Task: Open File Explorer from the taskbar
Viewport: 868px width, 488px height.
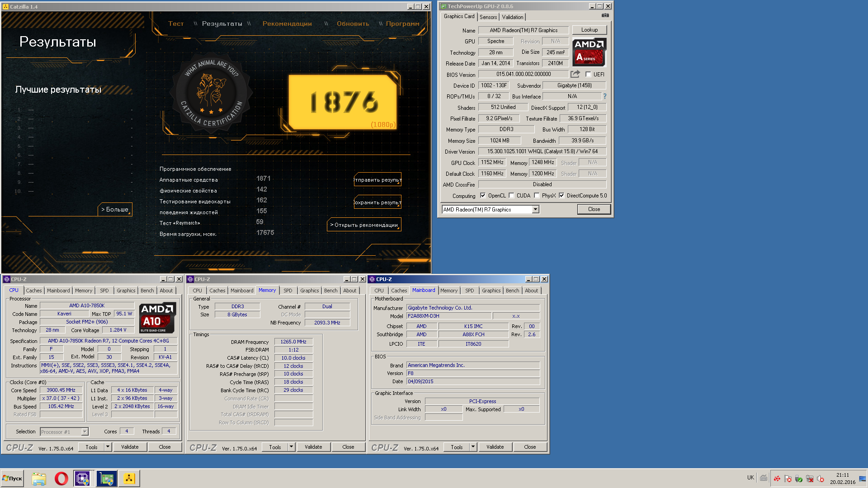Action: [39, 479]
